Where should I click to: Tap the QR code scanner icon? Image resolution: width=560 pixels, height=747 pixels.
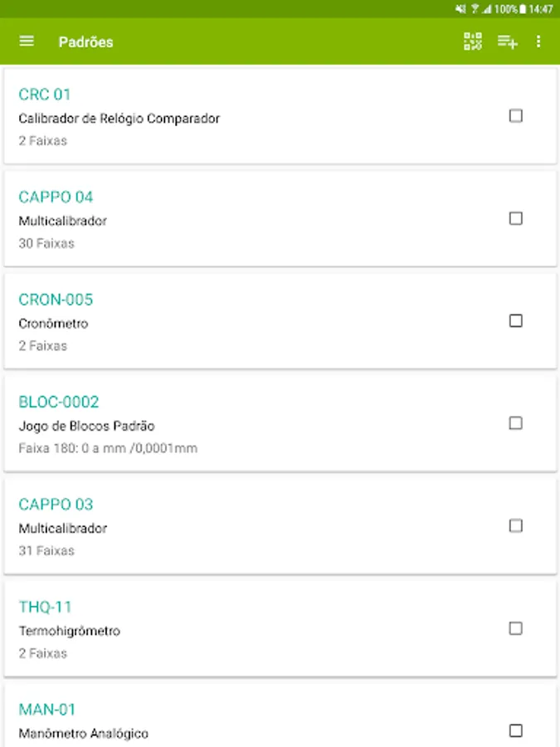[x=472, y=41]
